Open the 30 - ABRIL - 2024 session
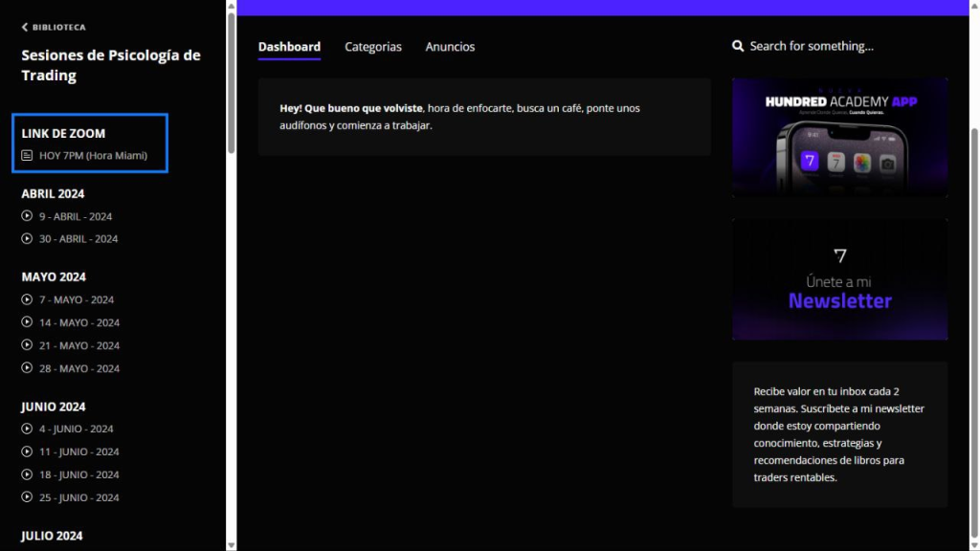 pyautogui.click(x=78, y=239)
